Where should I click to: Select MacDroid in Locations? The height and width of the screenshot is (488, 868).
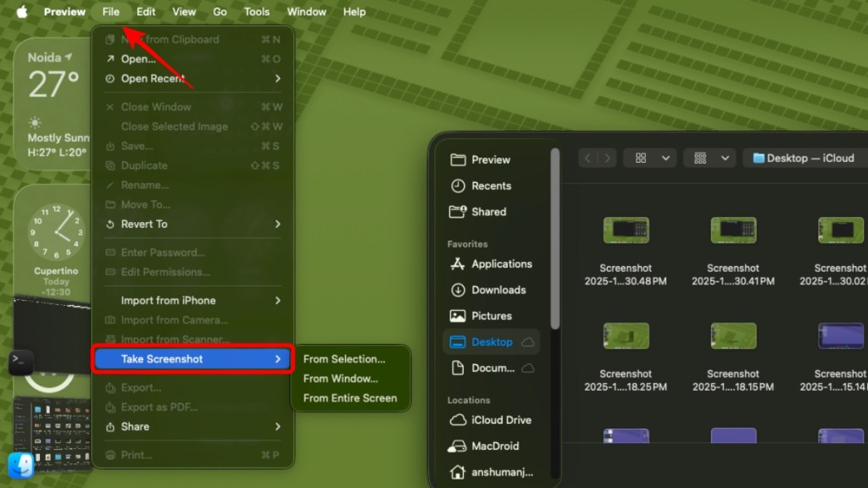click(495, 446)
